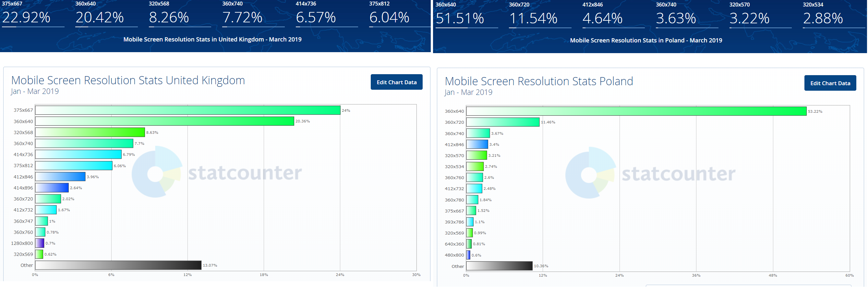Click the statcounter logo icon in UK chart
Screen dimensions: 868x287
coord(156,172)
